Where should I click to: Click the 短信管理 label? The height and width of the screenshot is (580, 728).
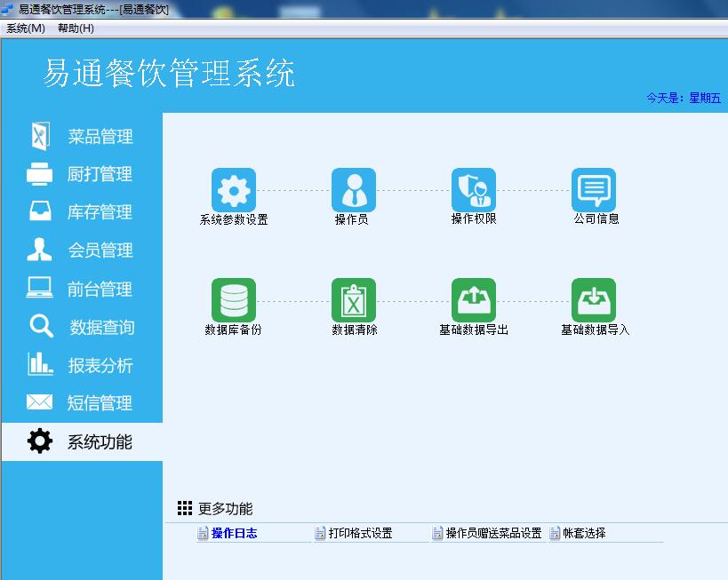[x=100, y=402]
